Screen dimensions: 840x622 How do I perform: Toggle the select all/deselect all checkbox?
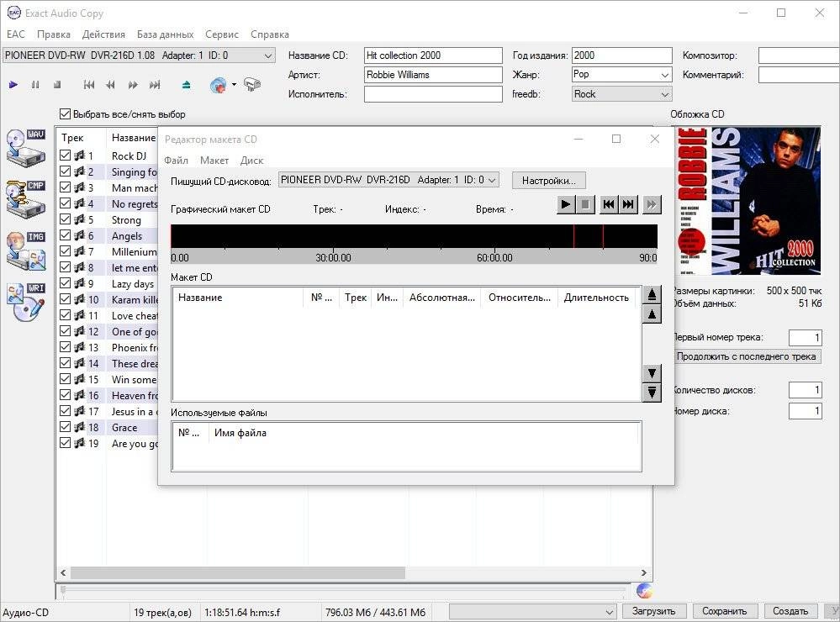[65, 114]
